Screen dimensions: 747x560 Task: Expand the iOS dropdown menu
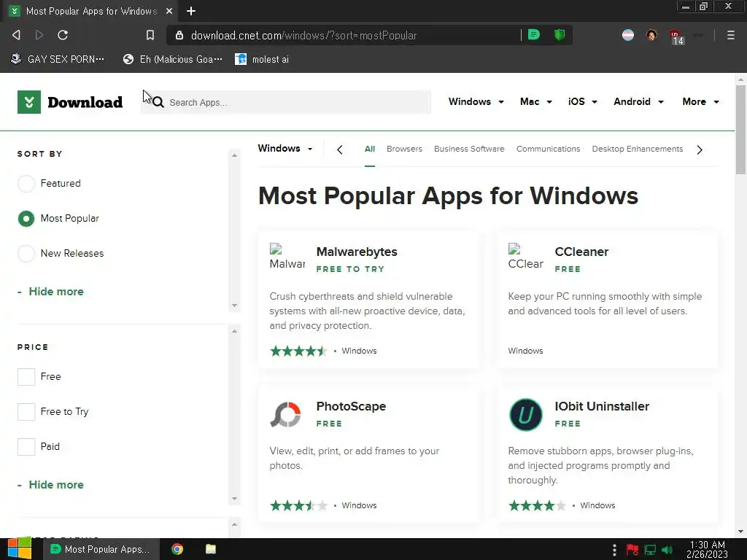pos(582,101)
